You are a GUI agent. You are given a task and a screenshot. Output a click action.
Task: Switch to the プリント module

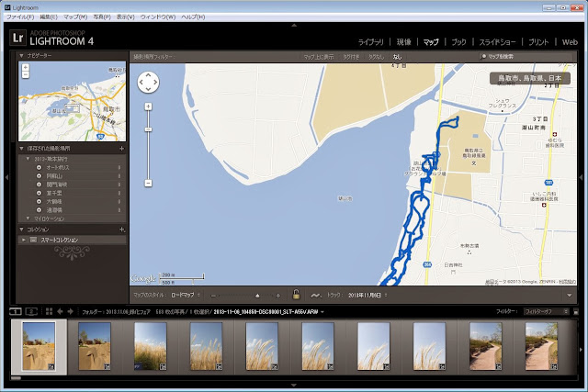coord(538,42)
